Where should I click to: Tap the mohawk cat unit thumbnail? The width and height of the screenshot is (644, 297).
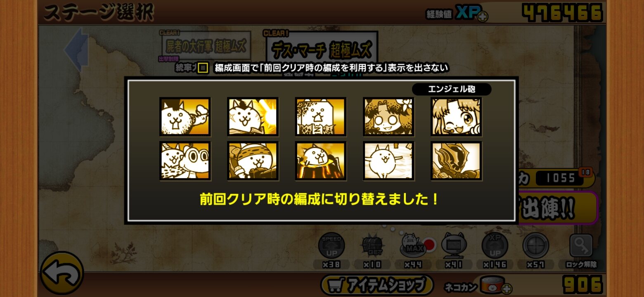(185, 117)
